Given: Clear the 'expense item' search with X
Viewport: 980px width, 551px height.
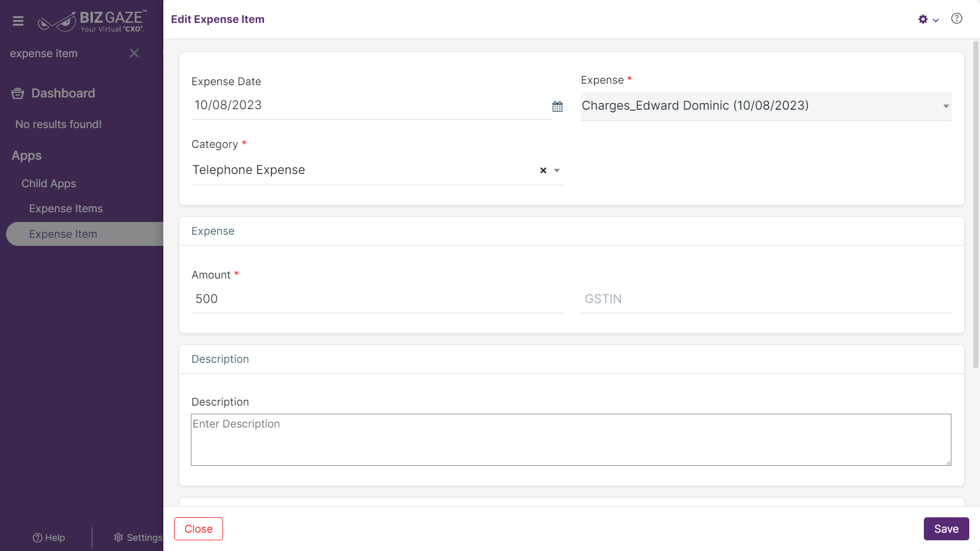Looking at the screenshot, I should (x=134, y=53).
